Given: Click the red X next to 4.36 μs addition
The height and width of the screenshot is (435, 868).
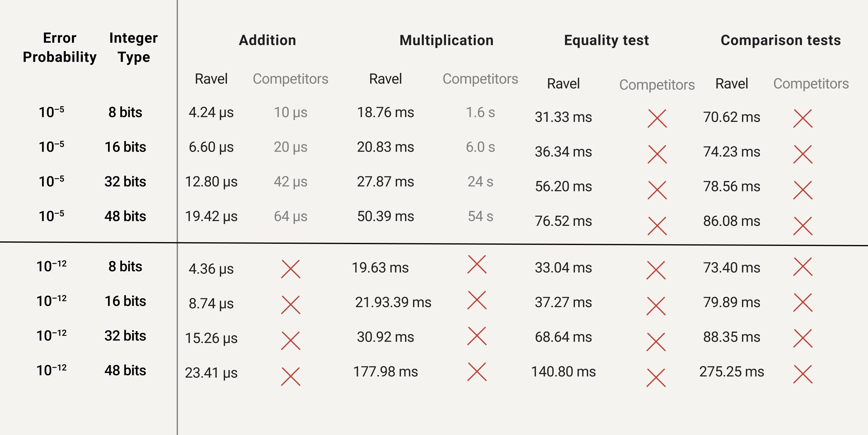Looking at the screenshot, I should (x=290, y=269).
